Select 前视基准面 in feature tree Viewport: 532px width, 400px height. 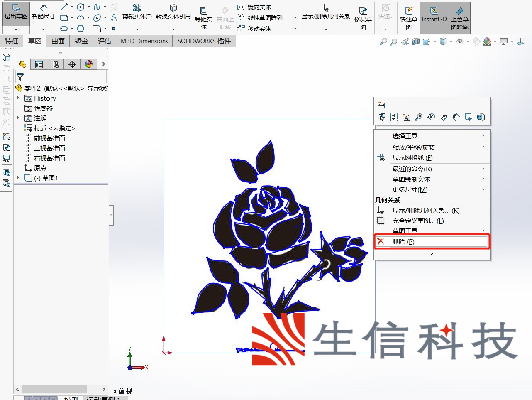click(45, 138)
